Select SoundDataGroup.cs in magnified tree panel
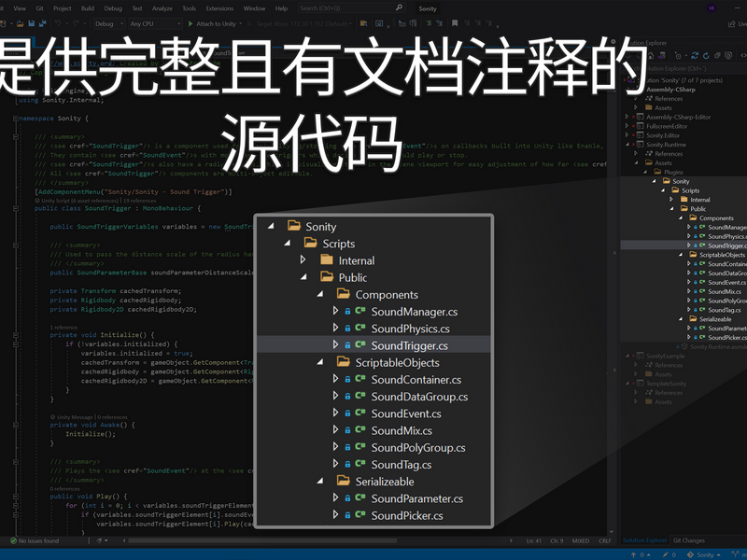The width and height of the screenshot is (747, 560). pyautogui.click(x=419, y=397)
